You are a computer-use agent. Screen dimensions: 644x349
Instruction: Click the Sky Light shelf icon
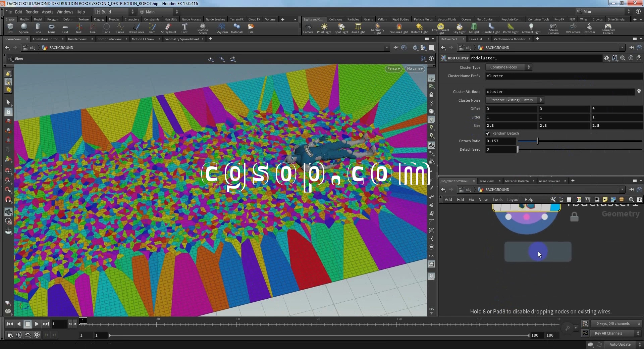click(459, 28)
